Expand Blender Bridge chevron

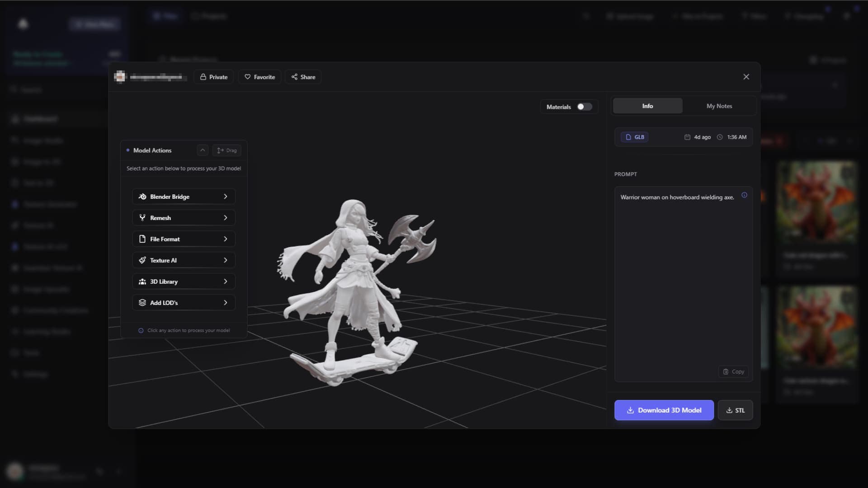tap(225, 196)
